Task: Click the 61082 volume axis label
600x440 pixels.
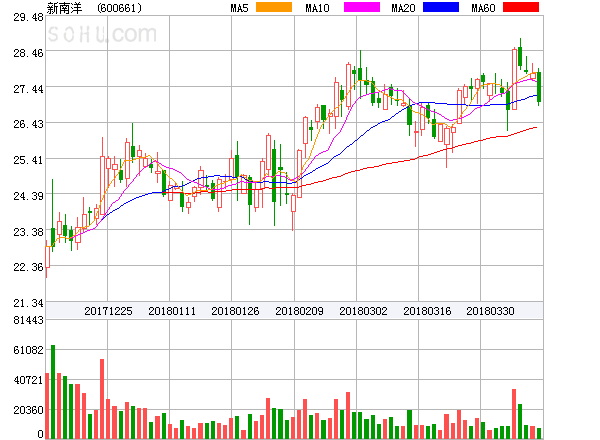Action: (28, 350)
